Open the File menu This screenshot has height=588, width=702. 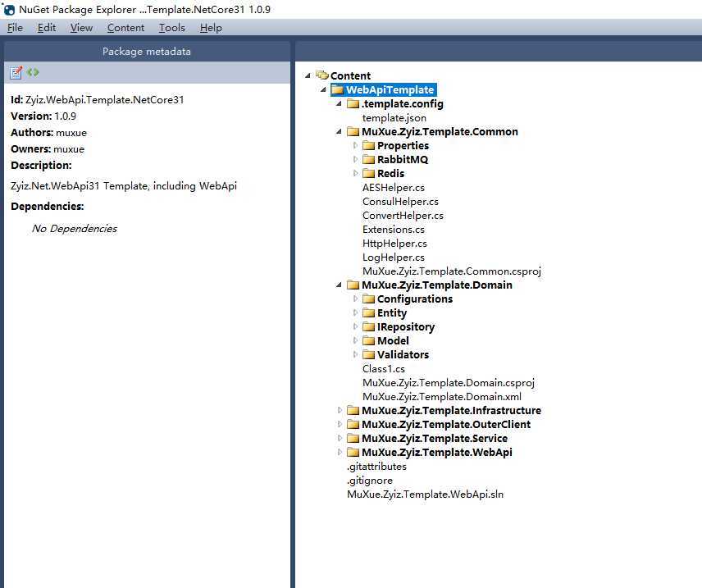pos(15,28)
